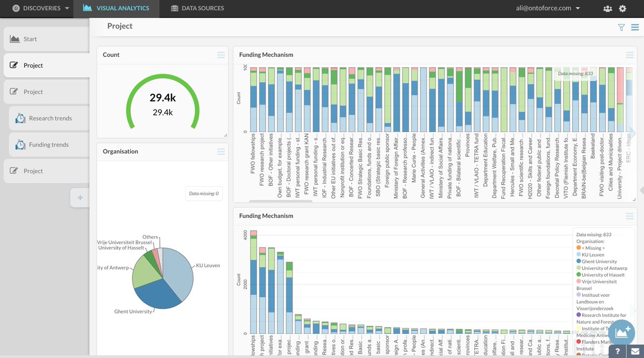Screen dimensions: 644x358
Task: Click the user groups icon in the header
Action: coord(607,8)
